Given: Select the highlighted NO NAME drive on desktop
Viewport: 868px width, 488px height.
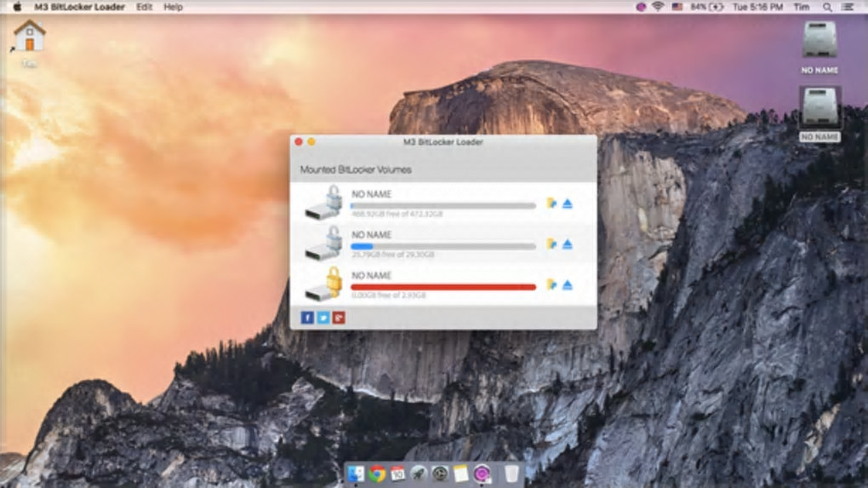Looking at the screenshot, I should coord(819,114).
